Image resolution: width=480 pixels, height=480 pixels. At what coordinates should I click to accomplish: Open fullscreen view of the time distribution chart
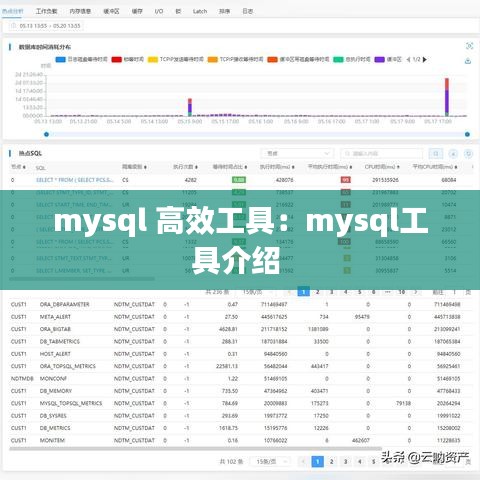point(469,46)
